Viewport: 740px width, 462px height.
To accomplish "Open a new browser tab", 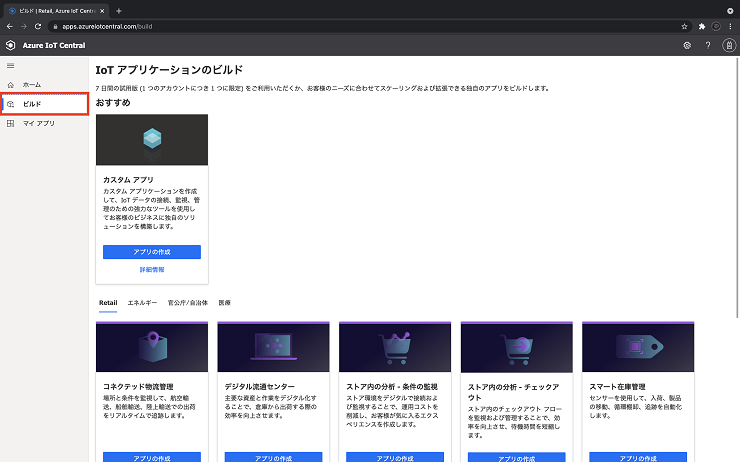I will 119,11.
